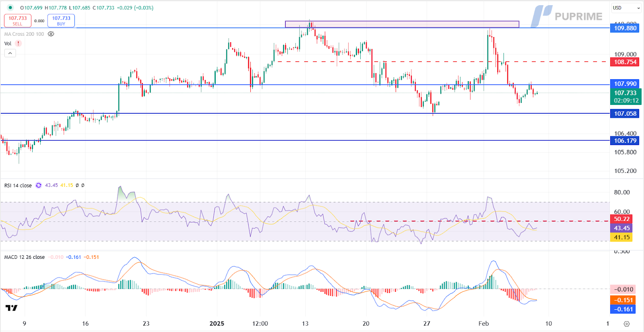Open the USD currency dropdown
The image size is (644, 332).
pos(626,8)
